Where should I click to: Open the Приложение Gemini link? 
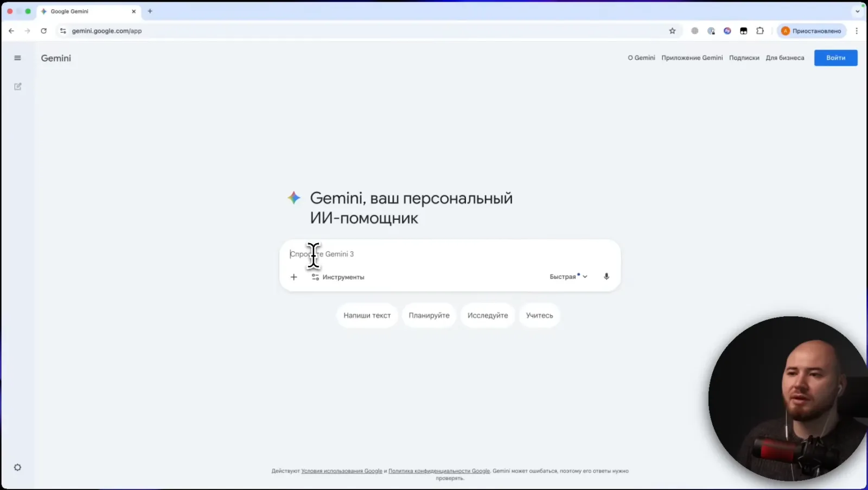[x=692, y=58]
